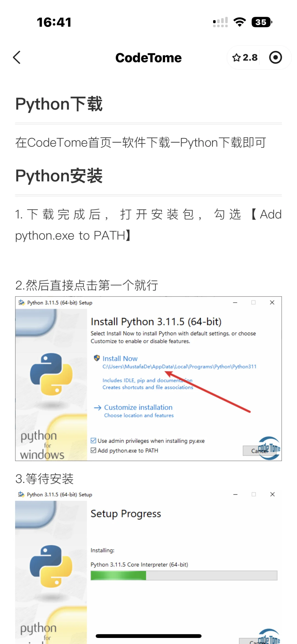Click Install Now in installer screenshot
The width and height of the screenshot is (297, 644).
coord(120,358)
